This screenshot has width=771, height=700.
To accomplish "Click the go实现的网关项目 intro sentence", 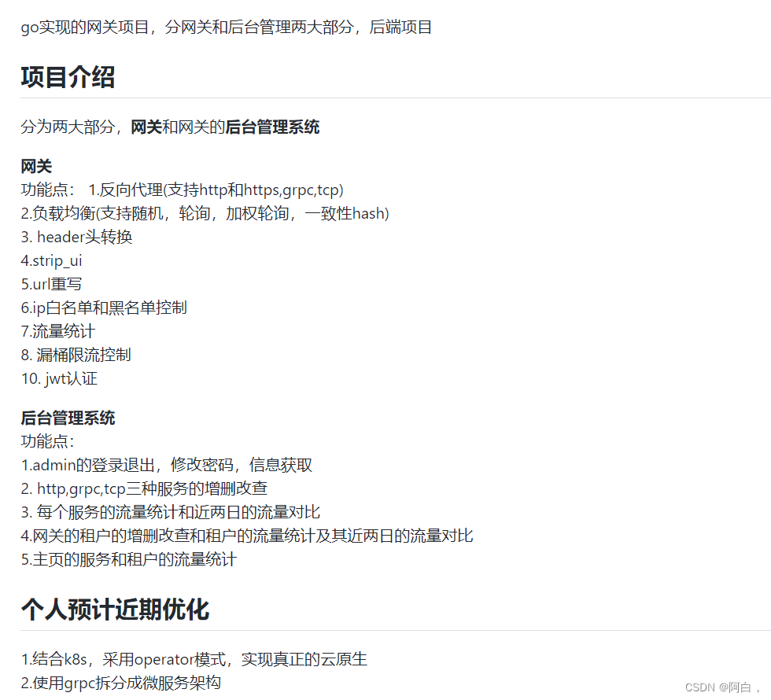I will (x=227, y=27).
